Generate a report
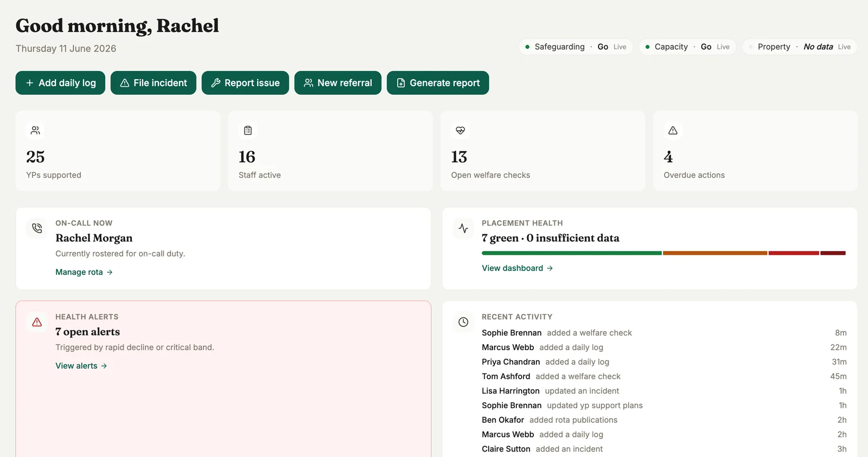Screen dimensions: 868x457 (438, 83)
